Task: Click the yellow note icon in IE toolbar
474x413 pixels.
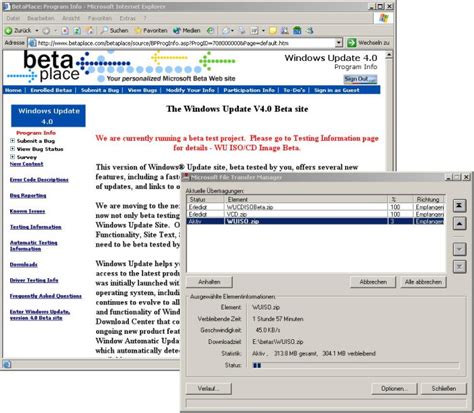Action: [x=273, y=31]
